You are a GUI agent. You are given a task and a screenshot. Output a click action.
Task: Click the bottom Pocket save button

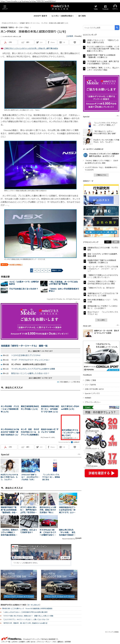click(x=74, y=447)
